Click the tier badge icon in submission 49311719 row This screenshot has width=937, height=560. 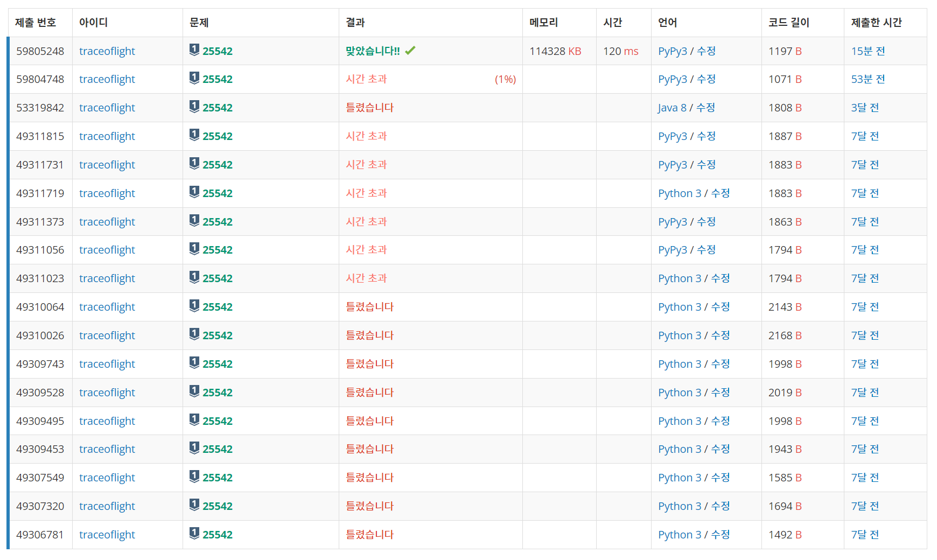(194, 192)
